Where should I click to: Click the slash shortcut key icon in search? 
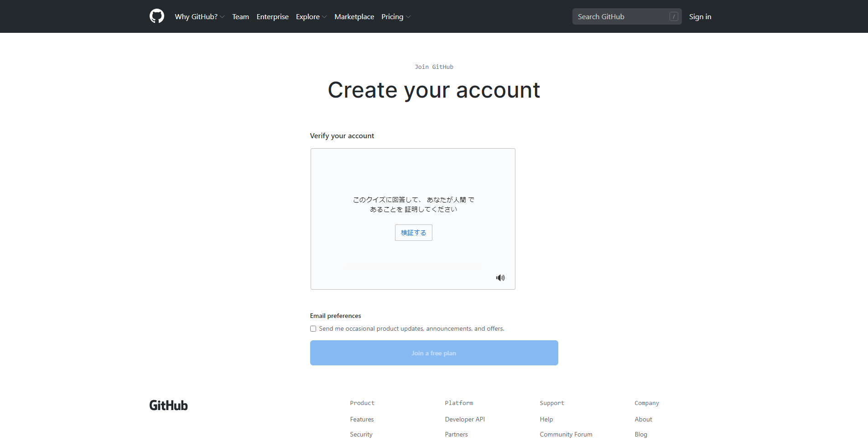674,16
